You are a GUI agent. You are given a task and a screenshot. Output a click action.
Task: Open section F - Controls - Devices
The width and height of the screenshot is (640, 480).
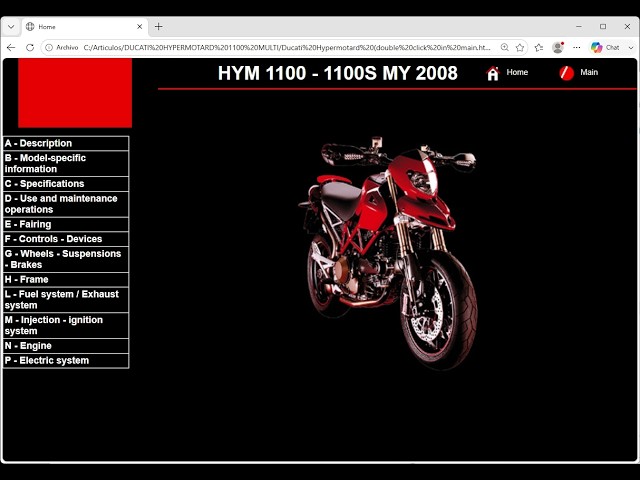[66, 239]
